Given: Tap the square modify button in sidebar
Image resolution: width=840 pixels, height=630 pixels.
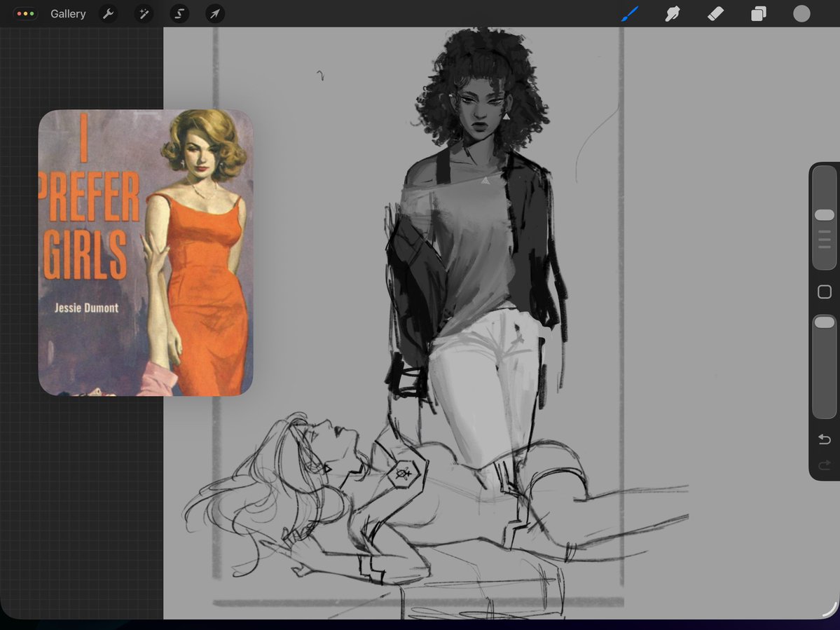Looking at the screenshot, I should coord(825,292).
